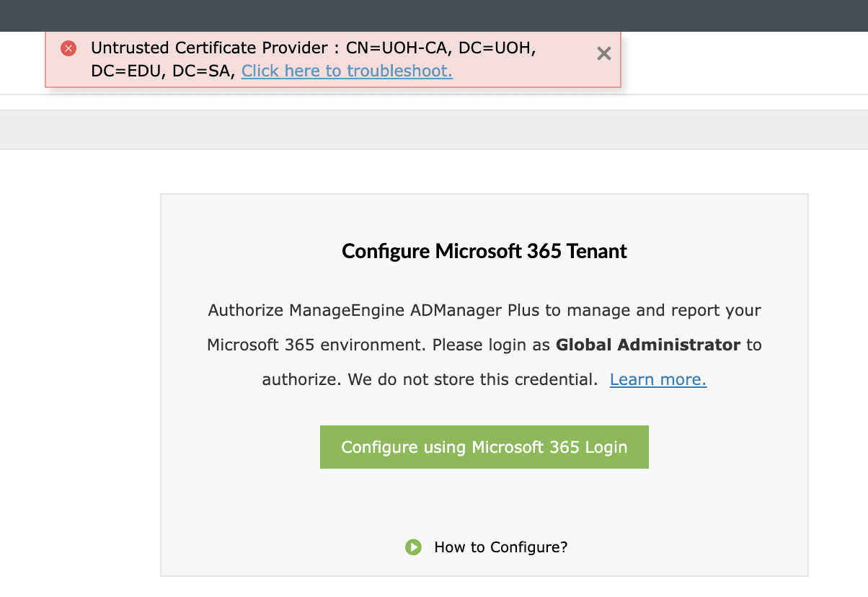Screen dimensions: 868x597
Task: Select the bold Global Administrator text
Action: tap(648, 345)
